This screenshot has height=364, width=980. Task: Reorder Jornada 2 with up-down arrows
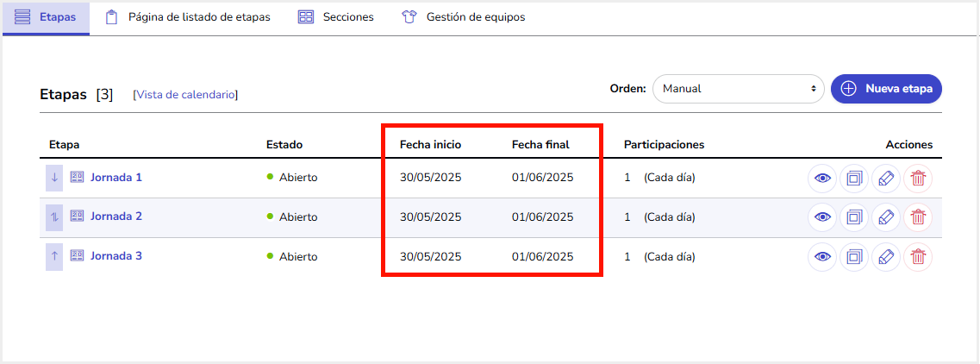click(x=54, y=217)
